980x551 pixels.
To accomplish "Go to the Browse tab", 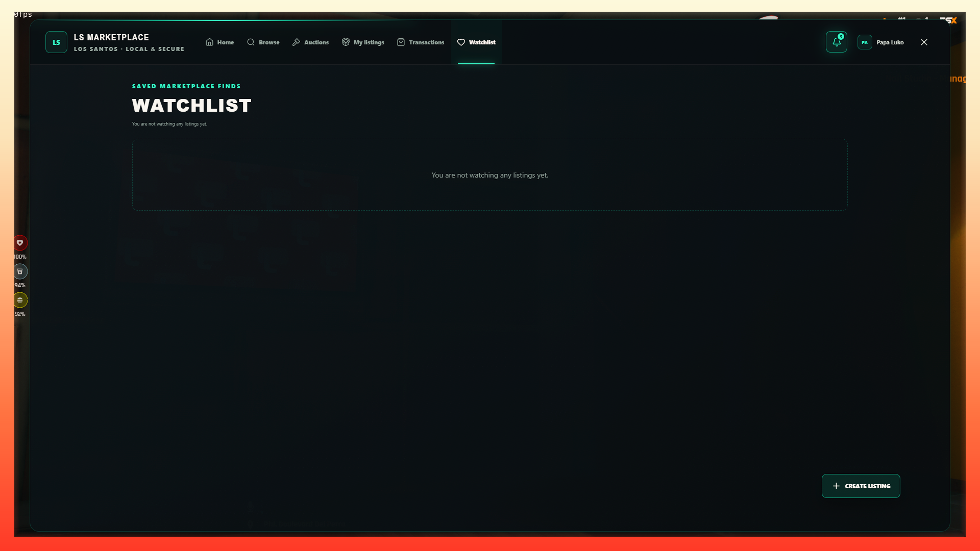I will click(x=263, y=42).
